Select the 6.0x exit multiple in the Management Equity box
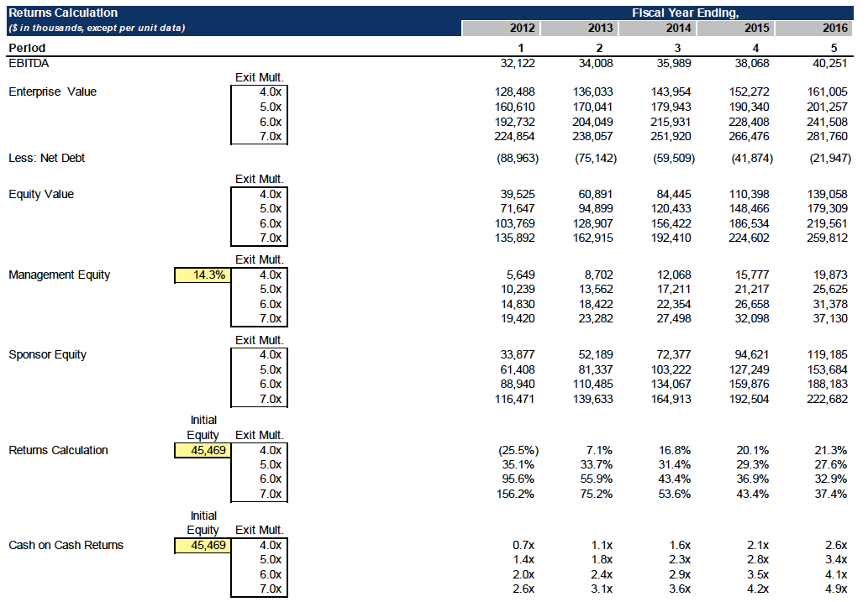Viewport: 868px width, 602px height. [271, 304]
